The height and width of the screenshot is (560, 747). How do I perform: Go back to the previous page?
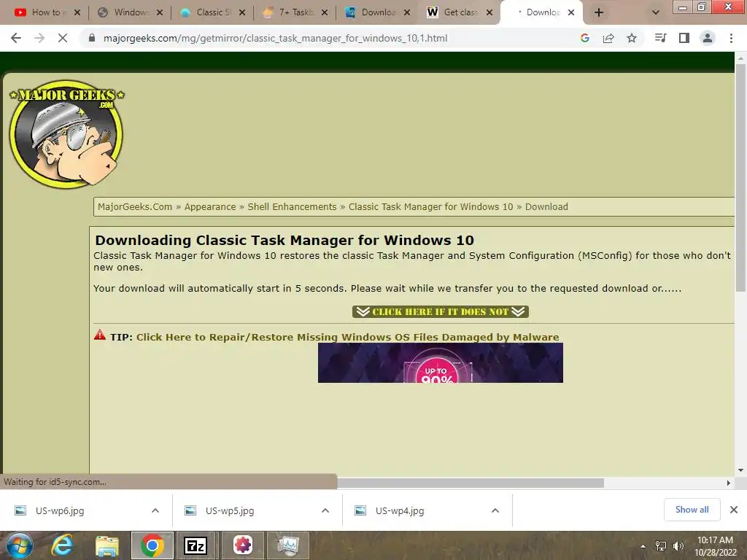[16, 38]
